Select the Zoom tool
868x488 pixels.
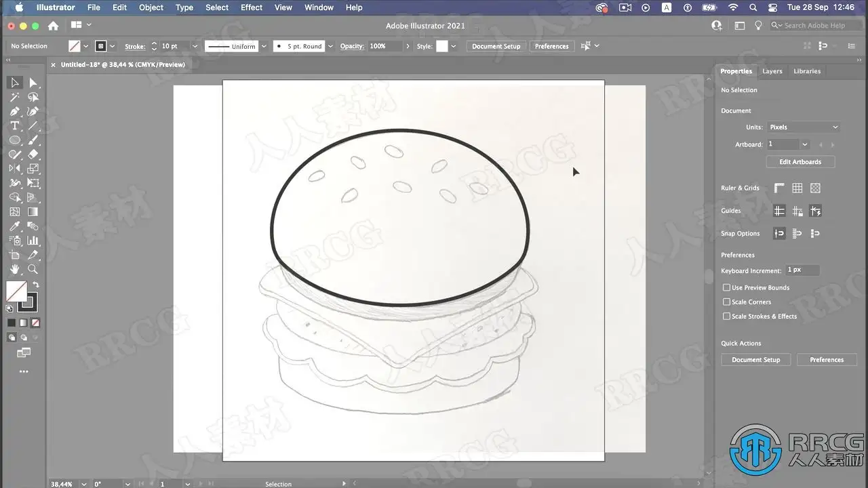tap(33, 269)
